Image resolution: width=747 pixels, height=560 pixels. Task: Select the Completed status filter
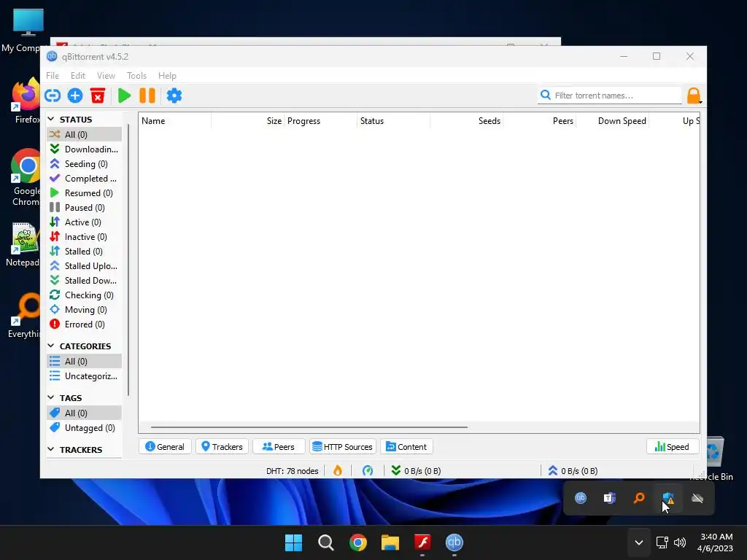point(84,179)
